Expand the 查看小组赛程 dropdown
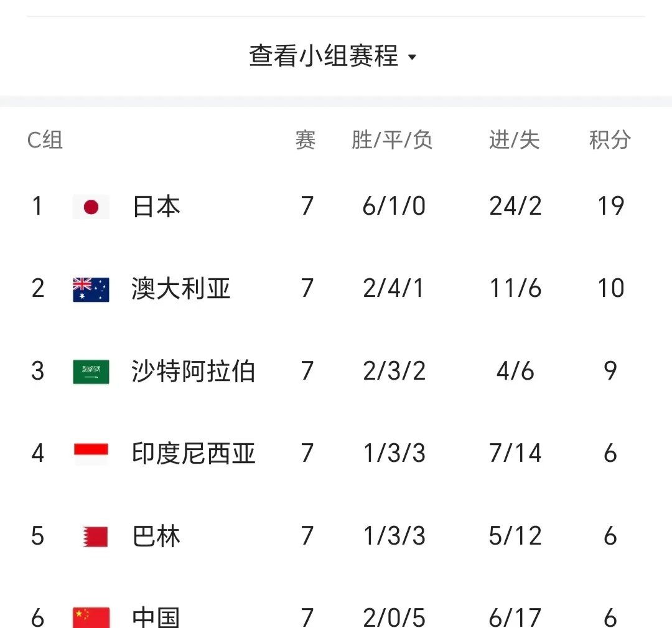672x628 pixels. tap(324, 56)
